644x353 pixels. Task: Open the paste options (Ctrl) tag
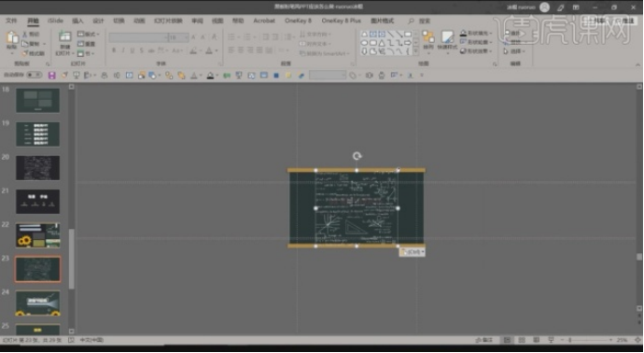click(x=412, y=252)
